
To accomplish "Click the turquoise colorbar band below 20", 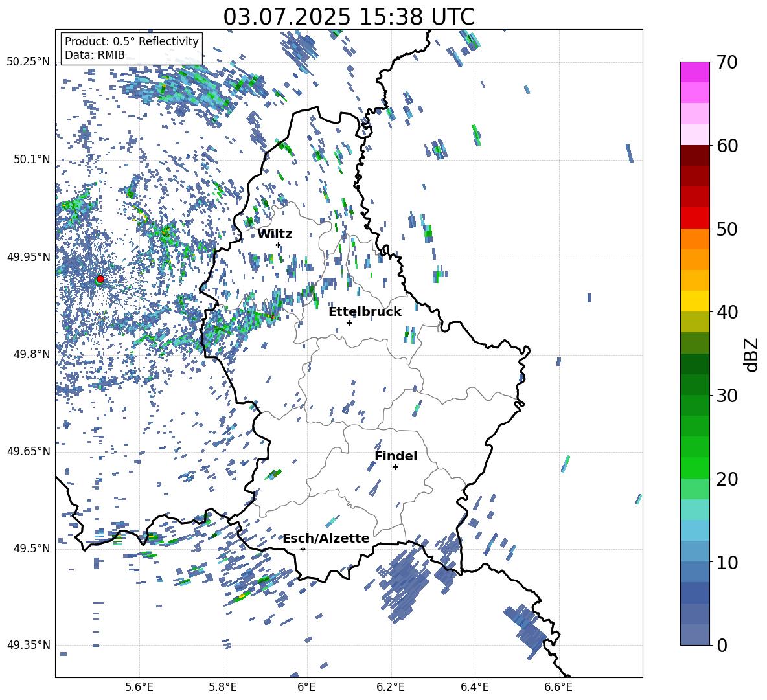I will point(694,510).
